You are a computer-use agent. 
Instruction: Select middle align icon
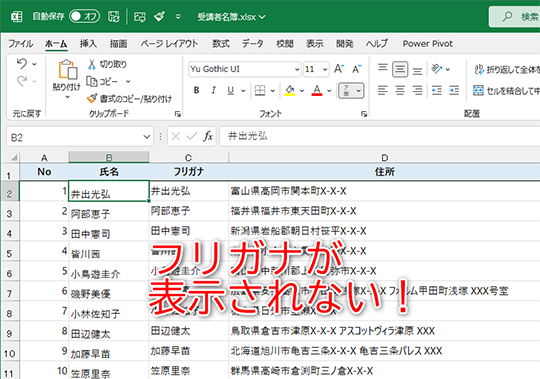(400, 69)
